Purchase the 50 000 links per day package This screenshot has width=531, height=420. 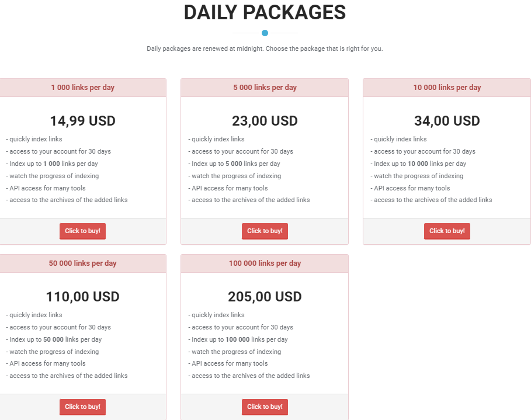click(82, 407)
